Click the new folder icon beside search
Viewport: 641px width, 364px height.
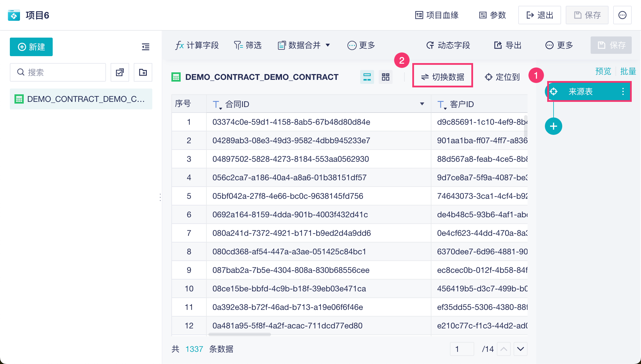143,72
